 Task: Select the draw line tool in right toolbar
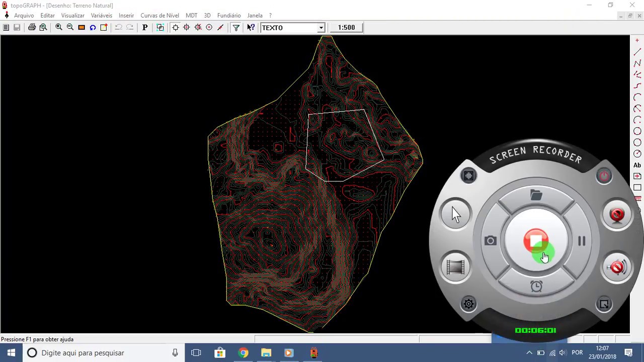coord(637,52)
